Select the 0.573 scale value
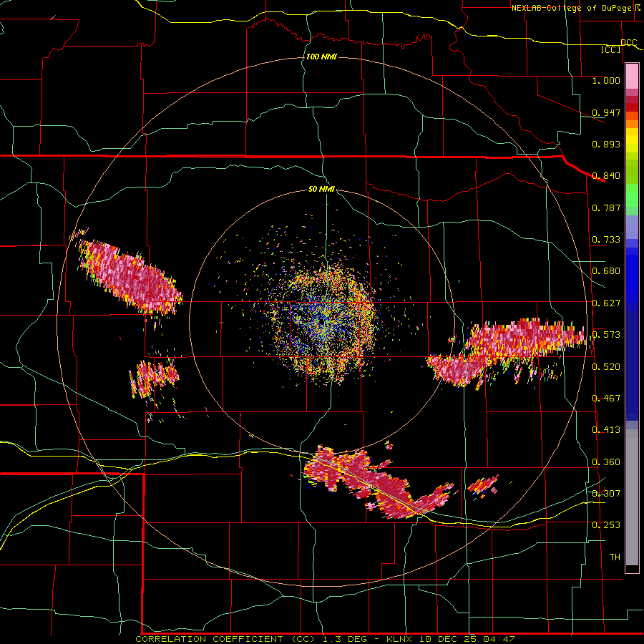Image resolution: width=644 pixels, height=644 pixels. tap(606, 335)
